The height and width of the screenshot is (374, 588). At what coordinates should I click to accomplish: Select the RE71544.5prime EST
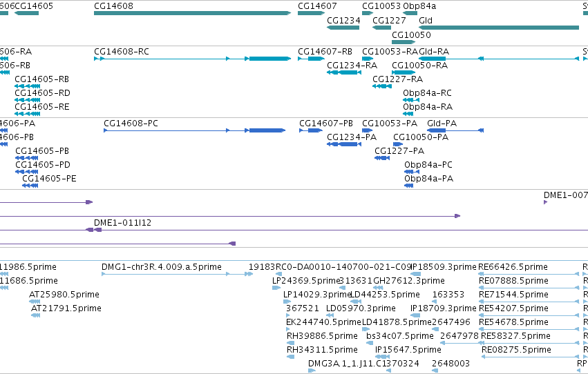529,302
